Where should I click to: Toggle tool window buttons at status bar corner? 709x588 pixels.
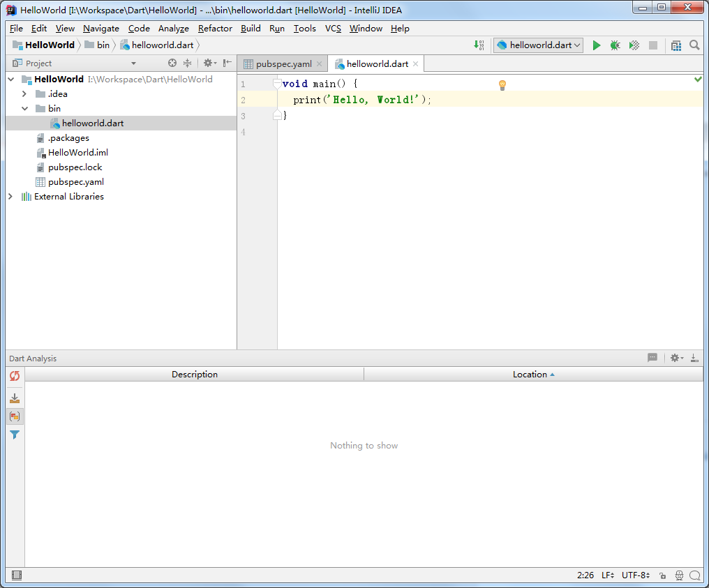click(17, 575)
